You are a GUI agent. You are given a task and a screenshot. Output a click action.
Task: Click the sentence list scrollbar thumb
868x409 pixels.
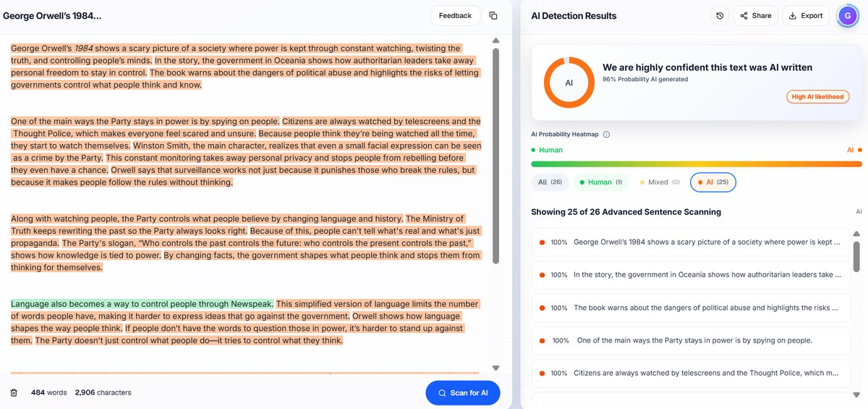(857, 256)
